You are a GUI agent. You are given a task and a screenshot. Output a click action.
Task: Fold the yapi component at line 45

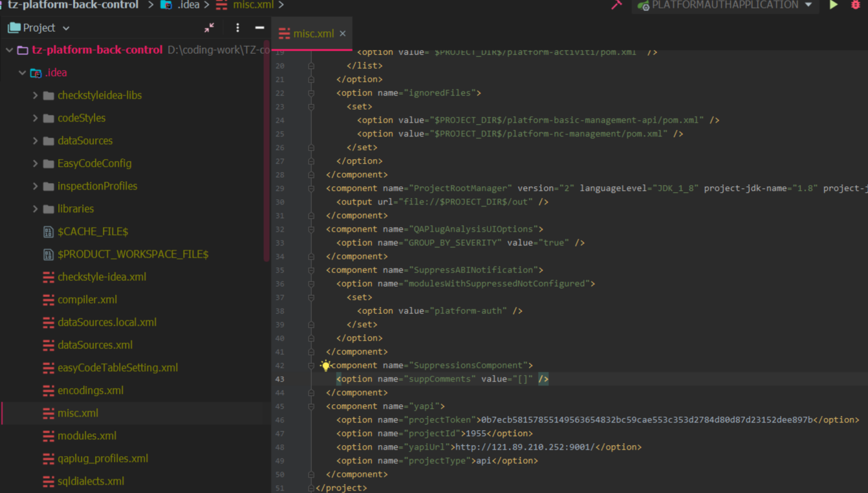(x=311, y=406)
